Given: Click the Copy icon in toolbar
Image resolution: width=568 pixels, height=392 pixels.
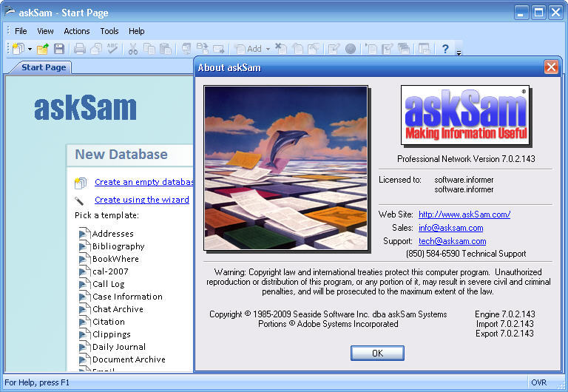Looking at the screenshot, I should [149, 49].
